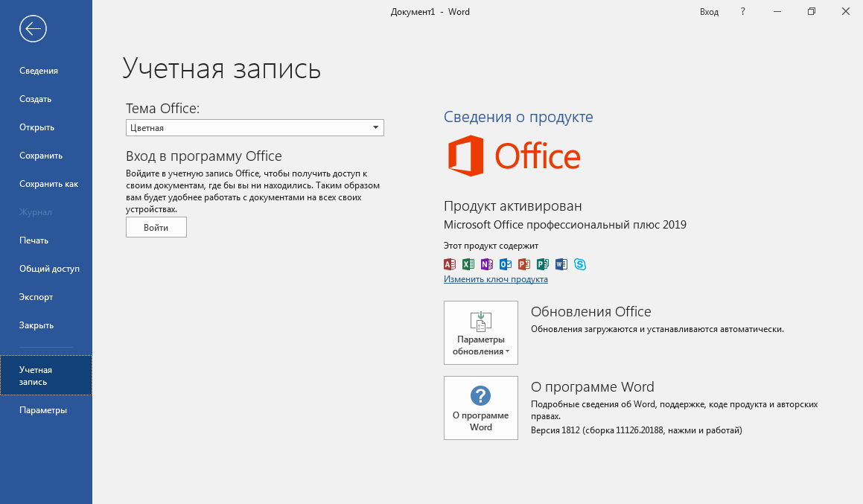The image size is (863, 504).
Task: Click Вход in the title bar
Action: coord(709,12)
